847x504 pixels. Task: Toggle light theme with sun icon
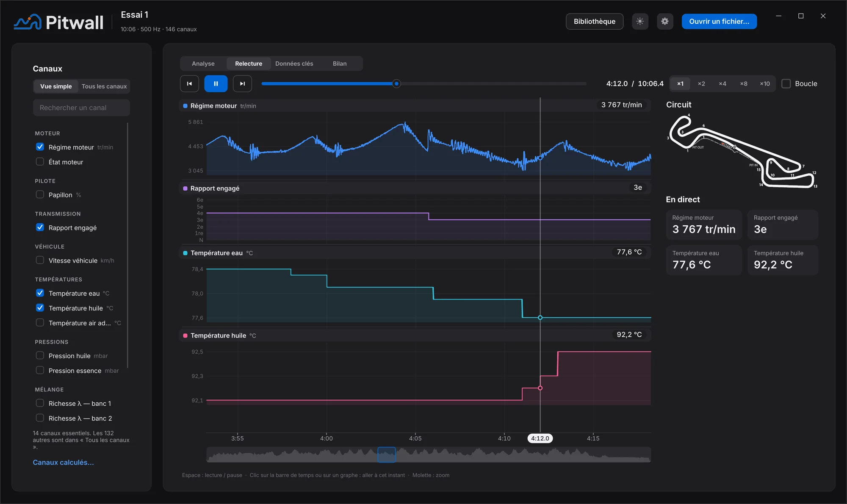pyautogui.click(x=640, y=21)
